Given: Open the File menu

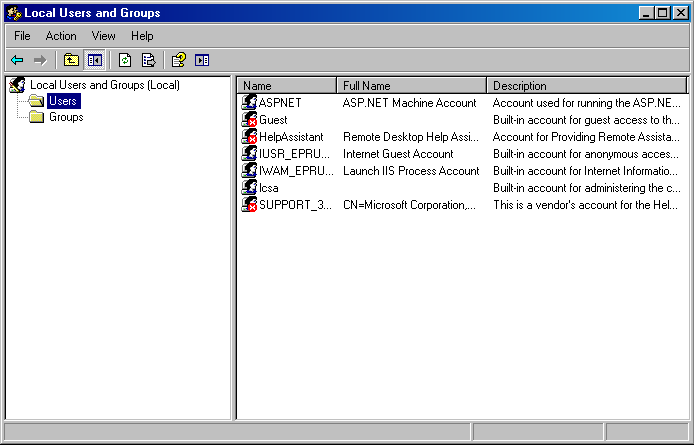Looking at the screenshot, I should click(x=22, y=36).
